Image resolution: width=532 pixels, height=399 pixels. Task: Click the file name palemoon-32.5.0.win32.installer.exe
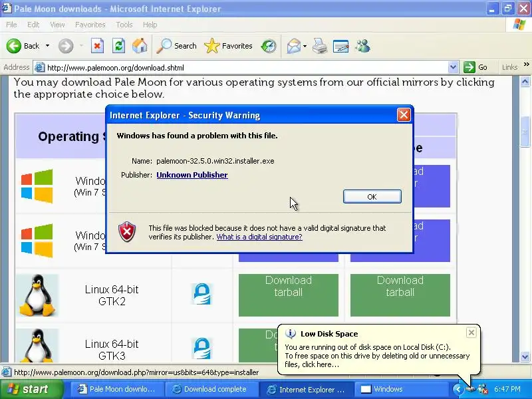click(215, 161)
